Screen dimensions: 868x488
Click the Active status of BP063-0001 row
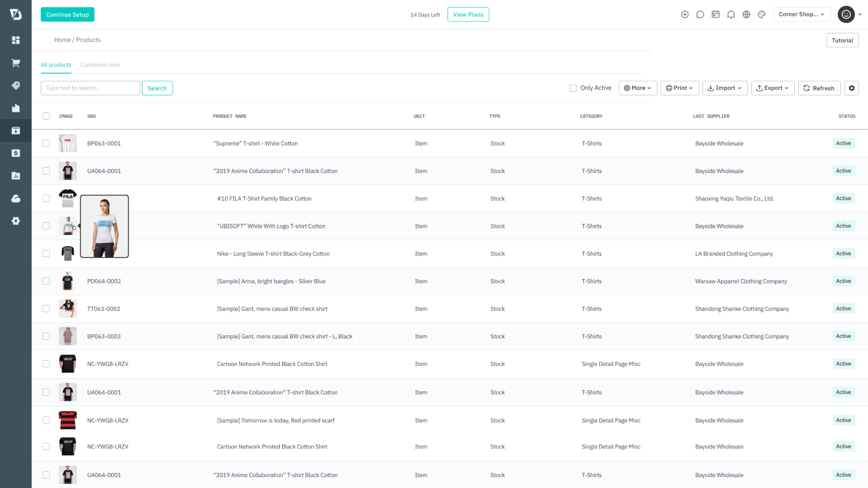tap(844, 143)
